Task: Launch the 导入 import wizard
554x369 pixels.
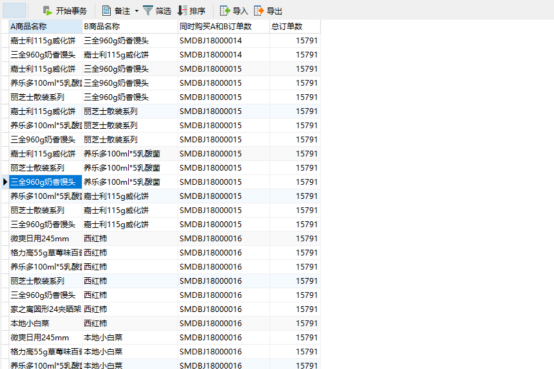Action: point(234,11)
